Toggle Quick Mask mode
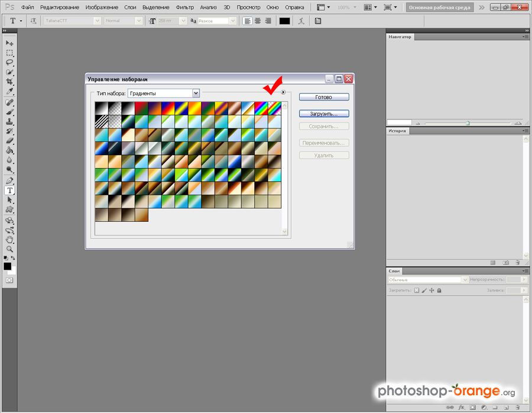The height and width of the screenshot is (413, 532). click(x=9, y=280)
